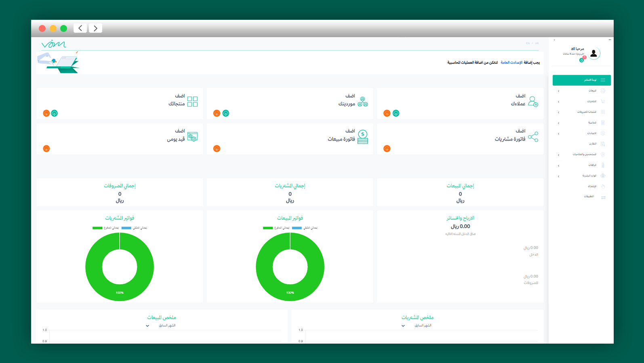
Task: Click the add suppliers (موردينك) icon
Action: pos(363,101)
